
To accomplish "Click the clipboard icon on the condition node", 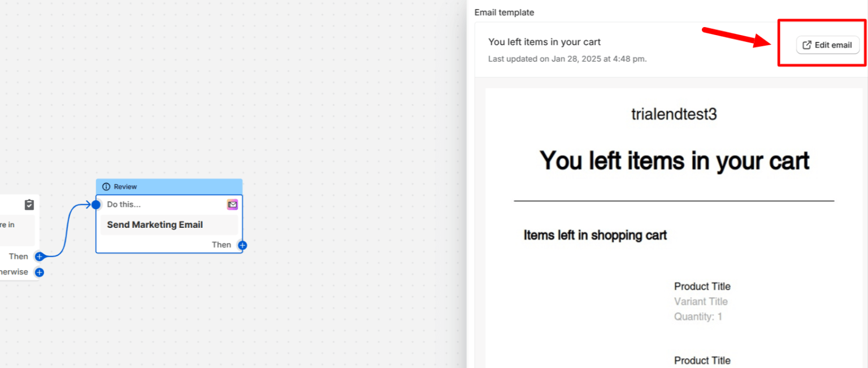I will coord(29,205).
